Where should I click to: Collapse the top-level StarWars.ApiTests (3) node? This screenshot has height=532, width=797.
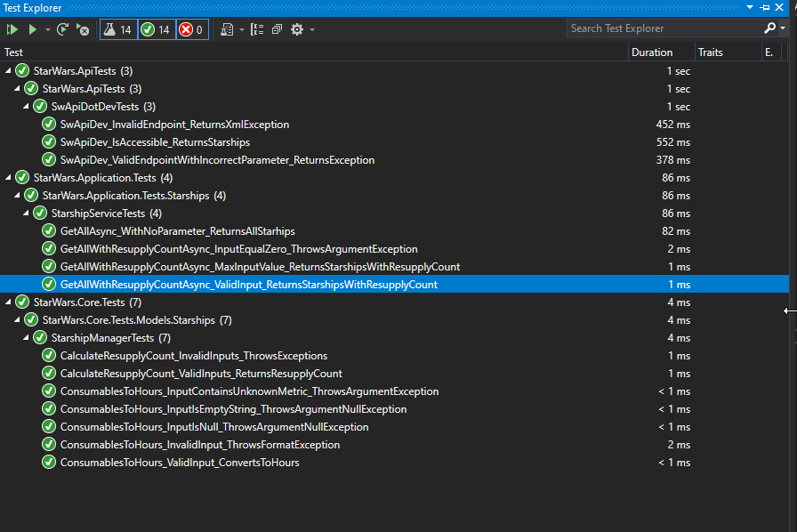click(8, 71)
